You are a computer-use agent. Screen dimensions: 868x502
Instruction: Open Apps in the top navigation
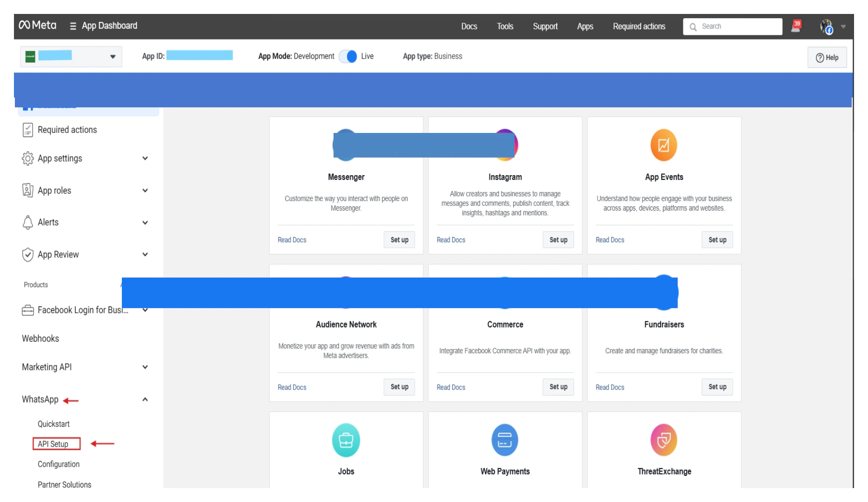click(585, 26)
